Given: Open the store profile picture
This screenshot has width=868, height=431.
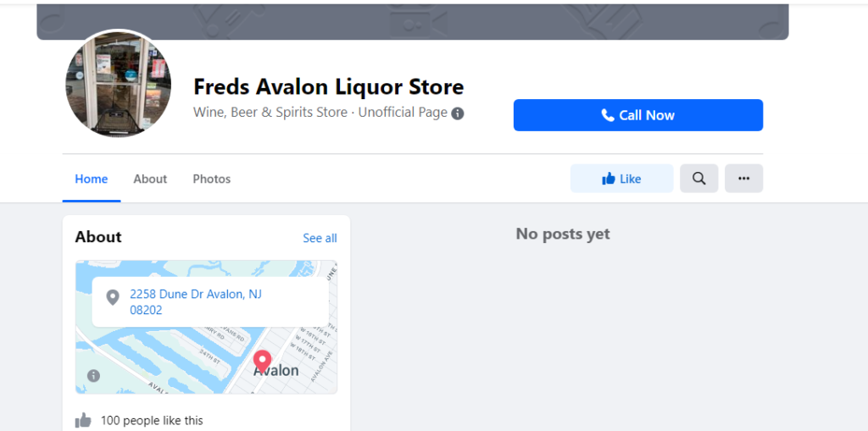Looking at the screenshot, I should 119,85.
